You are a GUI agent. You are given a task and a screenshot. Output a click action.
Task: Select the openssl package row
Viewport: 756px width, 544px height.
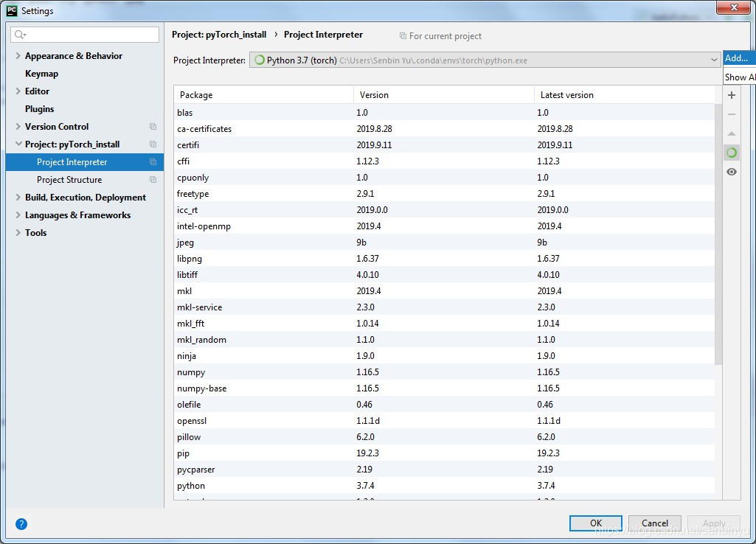[444, 421]
